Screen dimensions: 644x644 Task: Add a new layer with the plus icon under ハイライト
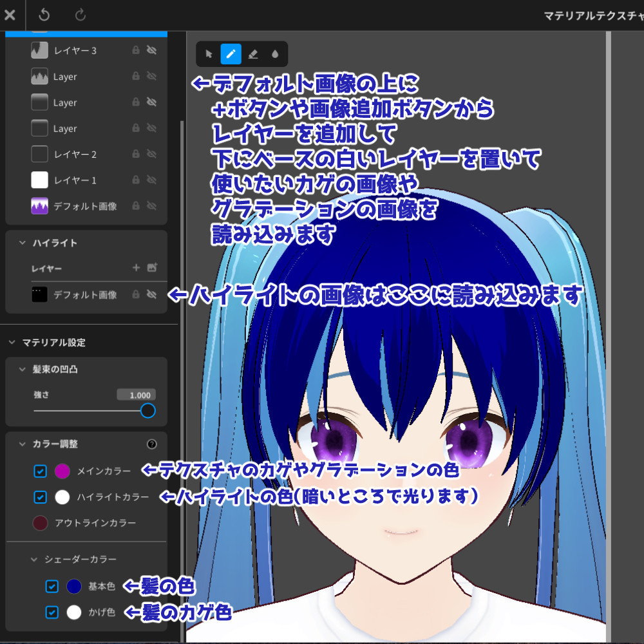pos(136,268)
